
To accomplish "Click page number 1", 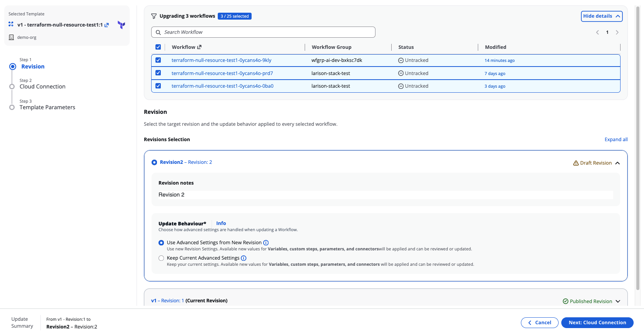I will pyautogui.click(x=607, y=32).
